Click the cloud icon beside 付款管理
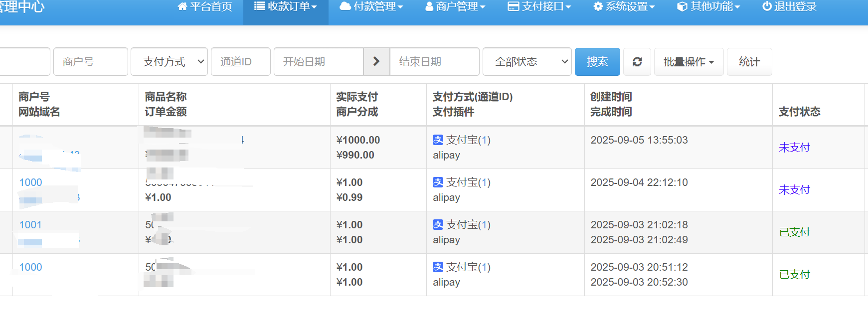 [345, 6]
